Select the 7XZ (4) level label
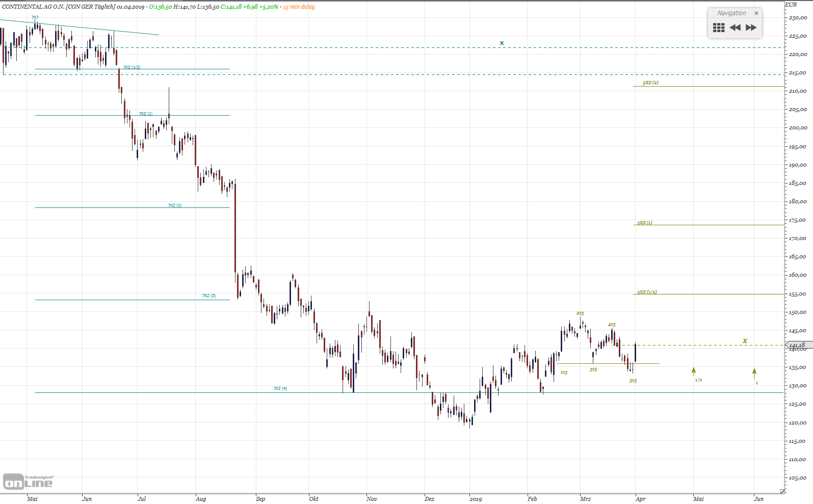The height and width of the screenshot is (504, 813). (x=280, y=388)
